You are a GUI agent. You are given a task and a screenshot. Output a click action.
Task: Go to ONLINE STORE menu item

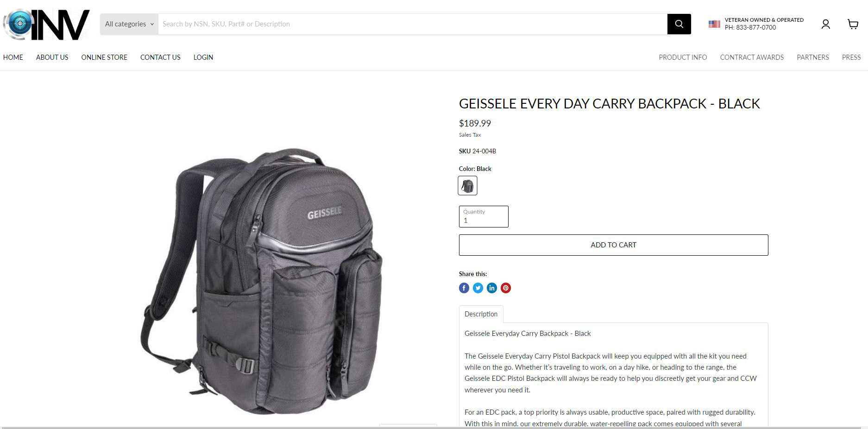[104, 57]
